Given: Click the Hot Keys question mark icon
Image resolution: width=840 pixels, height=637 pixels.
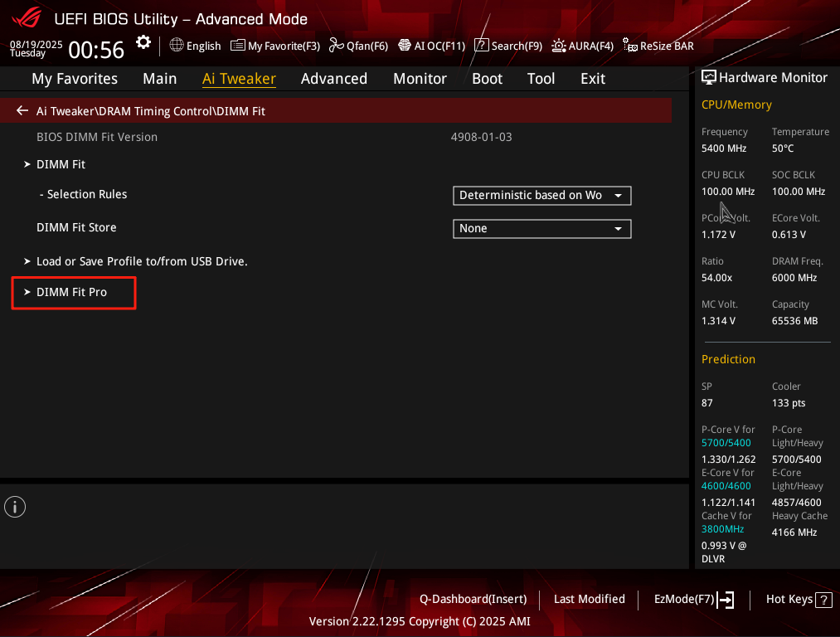Looking at the screenshot, I should click(823, 600).
